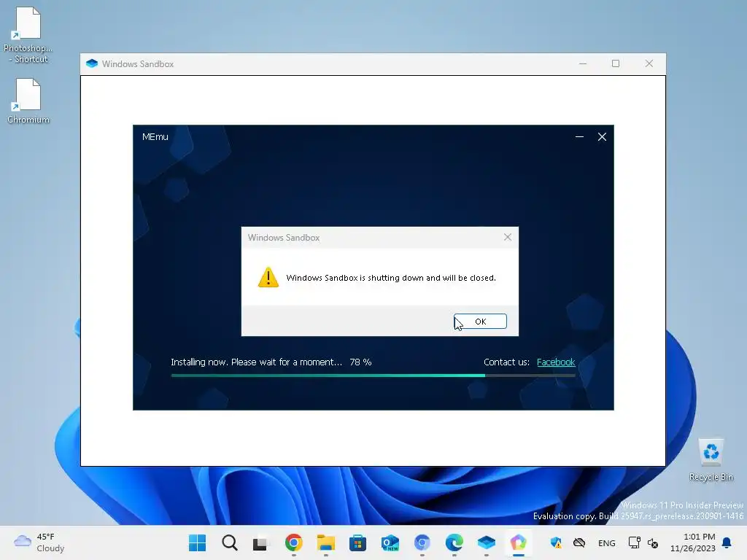747x560 pixels.
Task: Open File Explorer from the taskbar
Action: point(326,542)
